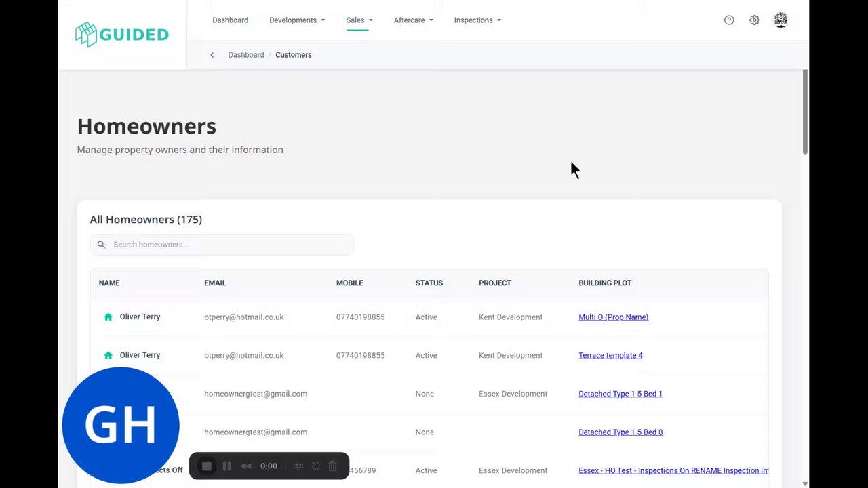Open the Terrace template 4 plot link
This screenshot has height=488, width=868.
pyautogui.click(x=610, y=355)
